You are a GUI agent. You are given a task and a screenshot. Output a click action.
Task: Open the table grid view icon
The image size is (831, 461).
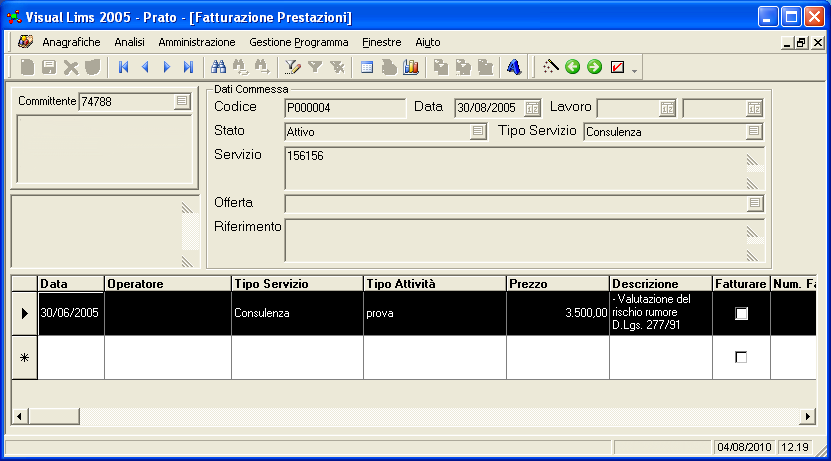[x=367, y=67]
